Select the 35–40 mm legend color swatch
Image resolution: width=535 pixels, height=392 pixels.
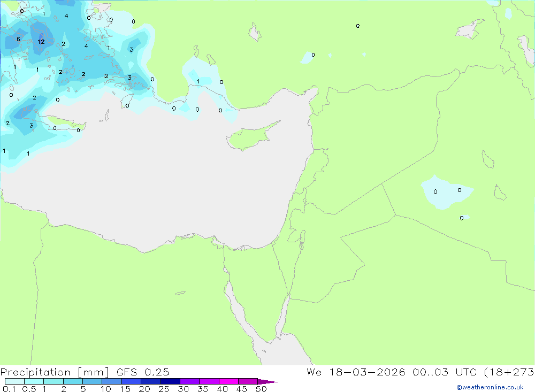coord(209,381)
